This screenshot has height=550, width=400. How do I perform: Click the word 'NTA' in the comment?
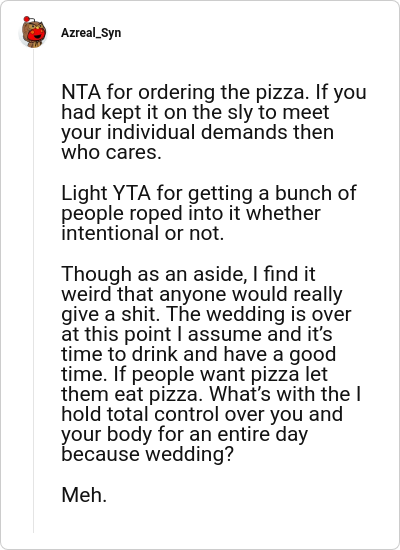click(81, 92)
